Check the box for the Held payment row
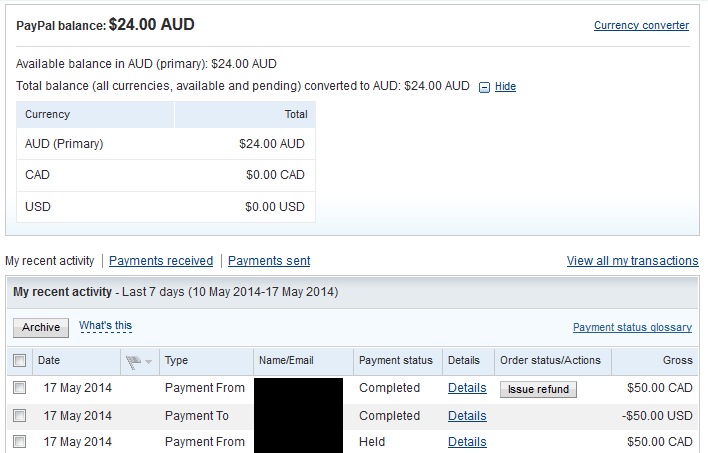708x453 pixels. [x=19, y=441]
